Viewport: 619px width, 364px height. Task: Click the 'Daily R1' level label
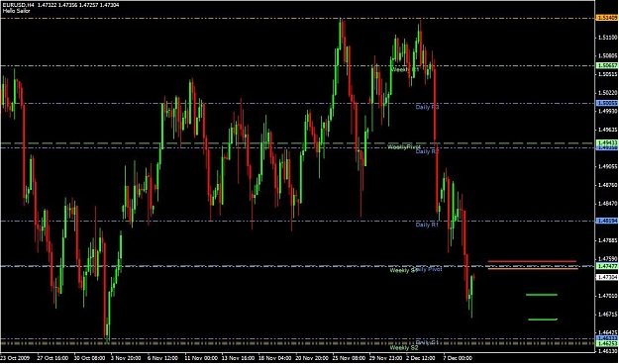[x=427, y=225]
